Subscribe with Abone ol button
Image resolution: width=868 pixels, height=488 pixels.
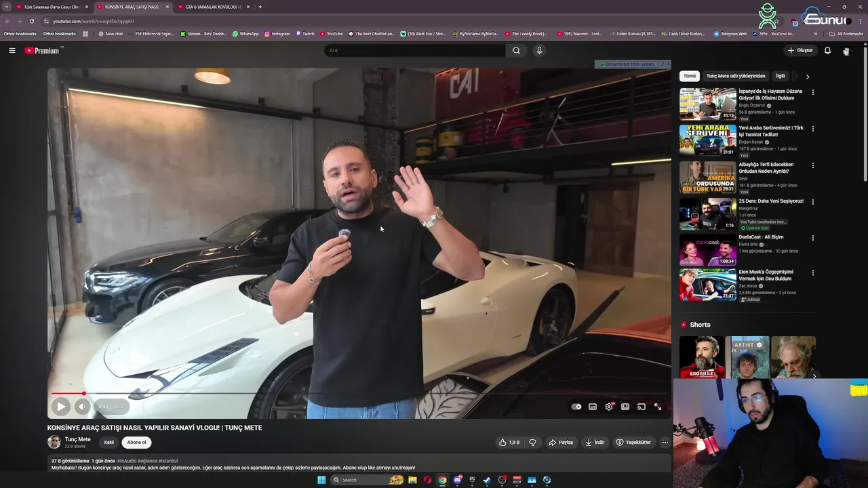tap(136, 443)
